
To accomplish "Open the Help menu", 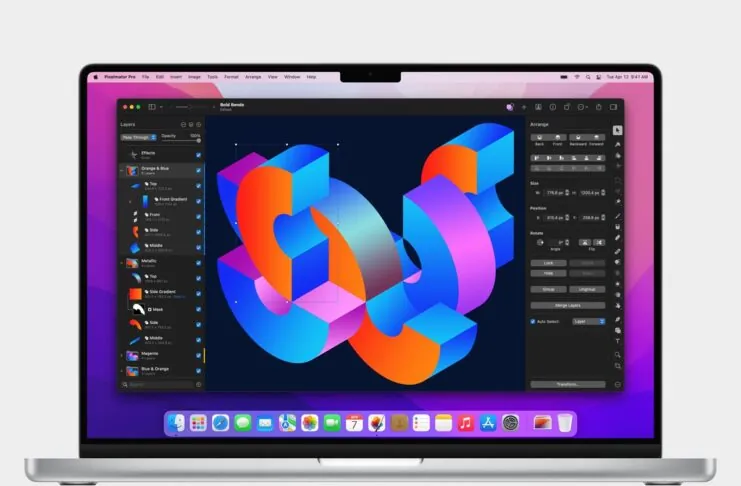I will point(311,77).
